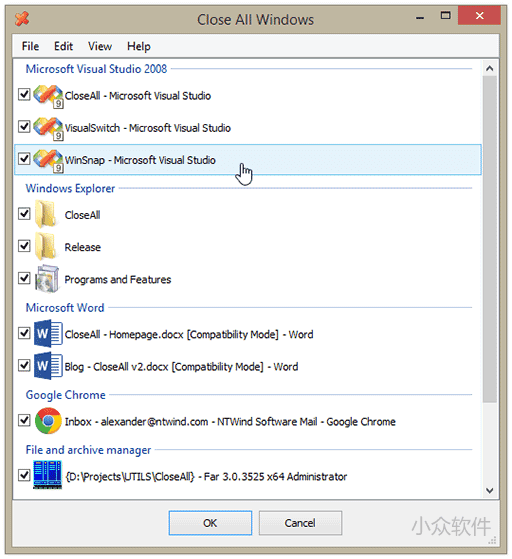Select the Google Chrome group header
512x559 pixels.
[x=66, y=395]
